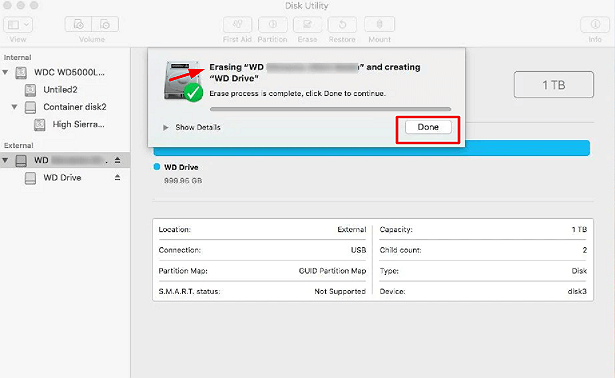Run First Aid from the toolbar
The image size is (615, 378).
point(237,25)
